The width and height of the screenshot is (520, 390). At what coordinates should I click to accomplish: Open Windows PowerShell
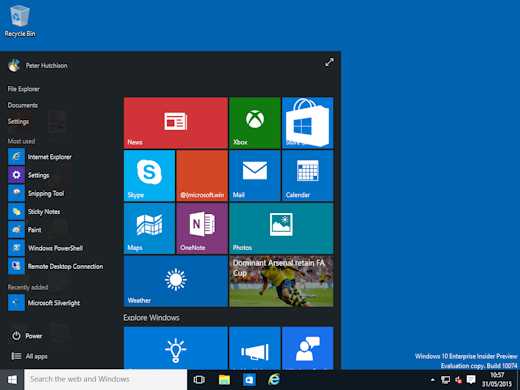tap(46, 248)
